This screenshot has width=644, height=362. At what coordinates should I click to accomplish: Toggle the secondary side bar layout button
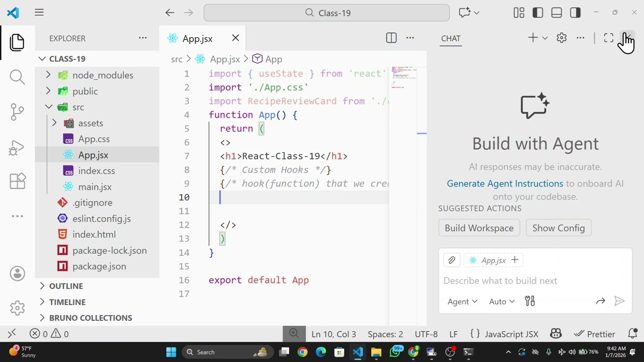(x=575, y=13)
